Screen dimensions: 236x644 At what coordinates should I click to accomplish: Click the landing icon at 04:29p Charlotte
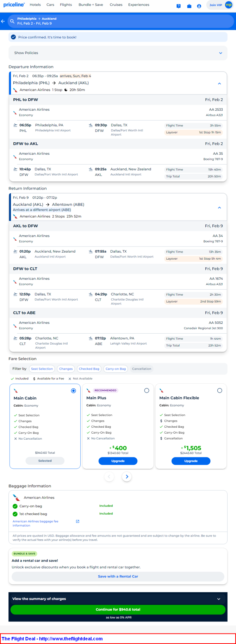click(91, 294)
